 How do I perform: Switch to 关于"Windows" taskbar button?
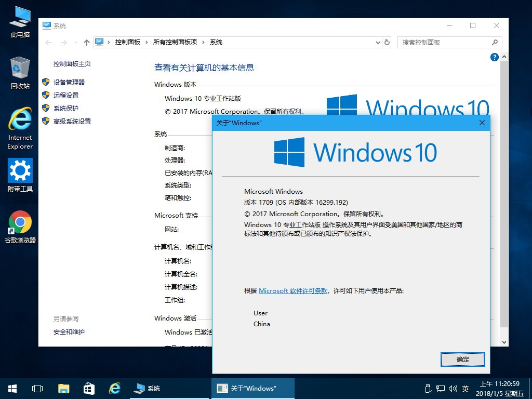(x=253, y=389)
